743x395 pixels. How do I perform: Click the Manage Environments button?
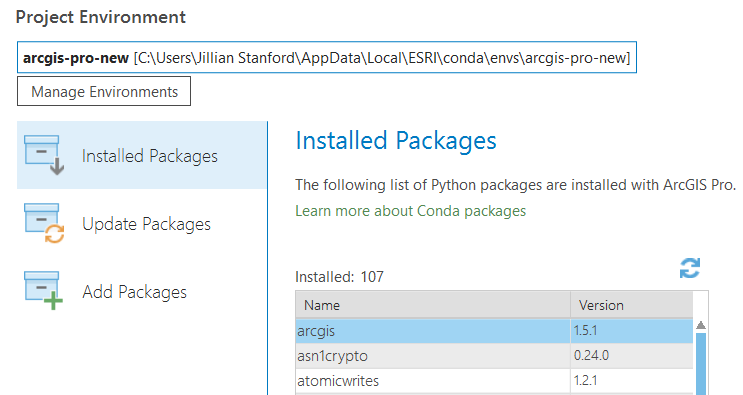pyautogui.click(x=104, y=91)
